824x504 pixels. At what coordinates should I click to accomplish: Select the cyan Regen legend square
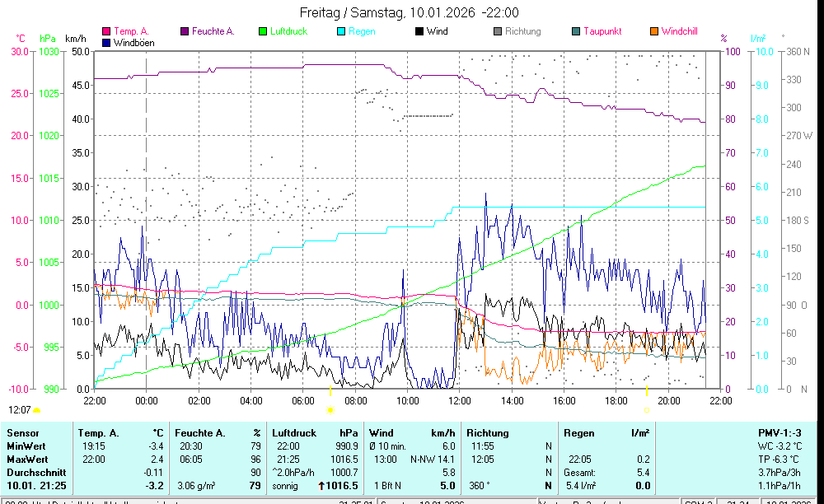(341, 32)
